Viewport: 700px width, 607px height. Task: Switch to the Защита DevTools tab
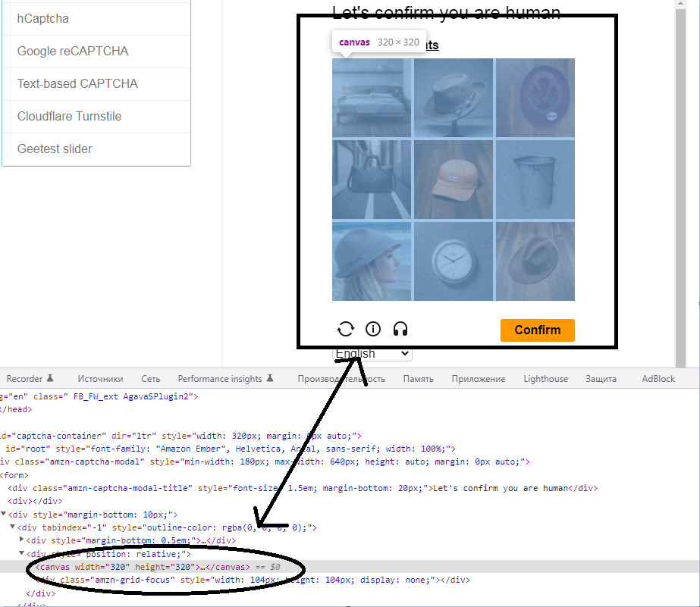click(601, 379)
